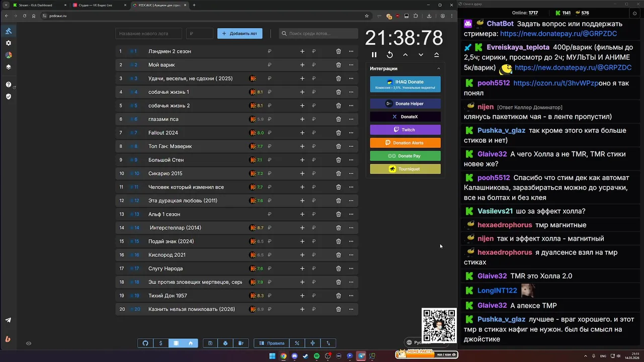This screenshot has height=362, width=644.
Task: Open more options for Слугу Народа
Action: (x=351, y=268)
